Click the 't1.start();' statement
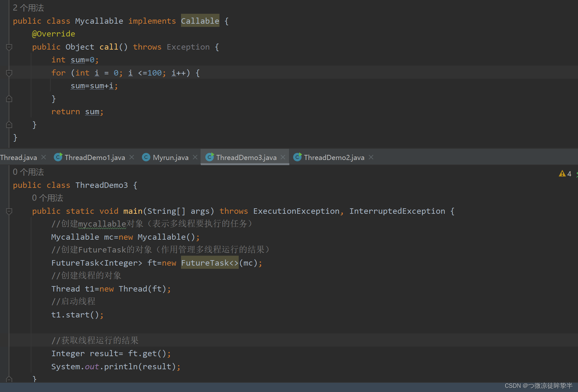578x392 pixels. [78, 315]
